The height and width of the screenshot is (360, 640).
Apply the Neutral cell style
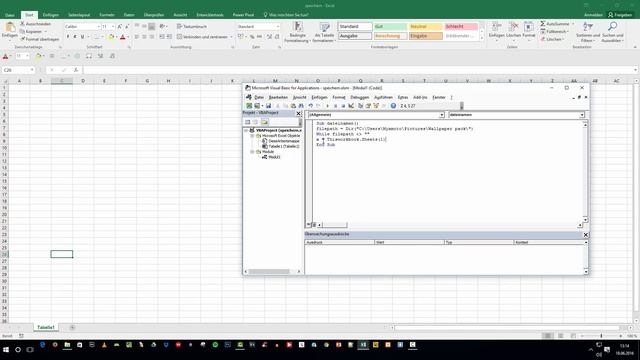tap(426, 27)
